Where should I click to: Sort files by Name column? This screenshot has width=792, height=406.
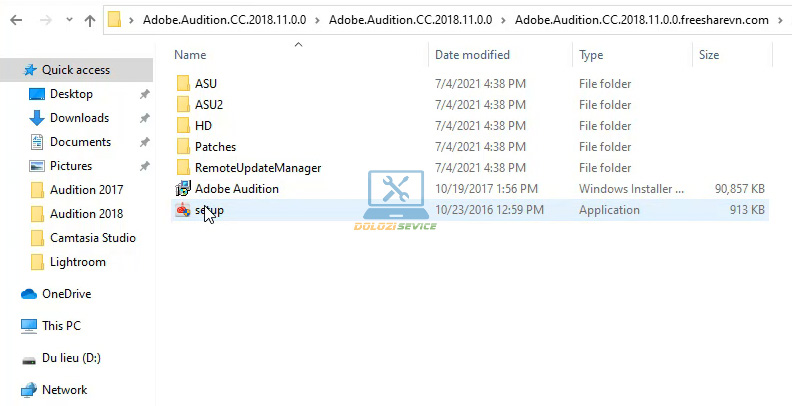point(190,55)
